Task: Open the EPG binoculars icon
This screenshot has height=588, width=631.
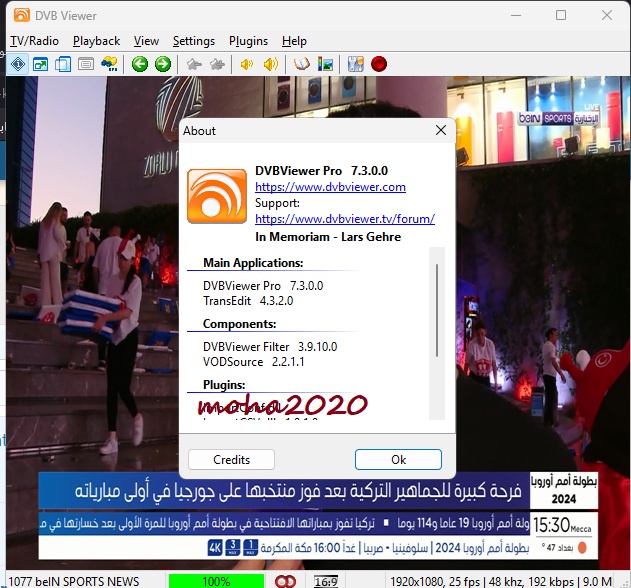Action: click(109, 64)
